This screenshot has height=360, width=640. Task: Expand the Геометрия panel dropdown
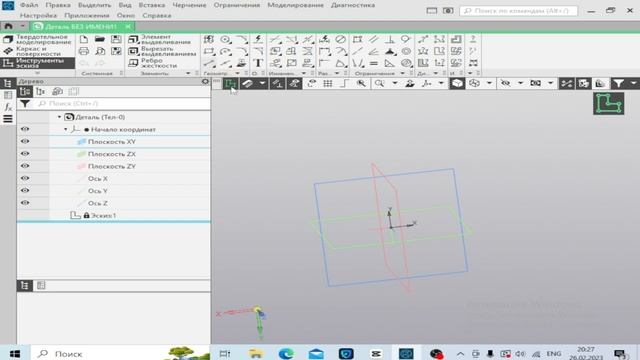point(238,73)
